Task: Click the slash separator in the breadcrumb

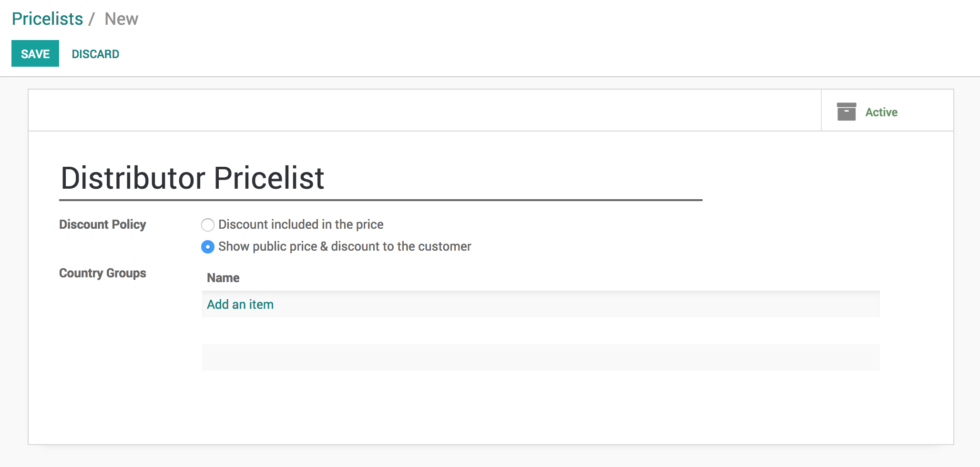Action: 92,19
